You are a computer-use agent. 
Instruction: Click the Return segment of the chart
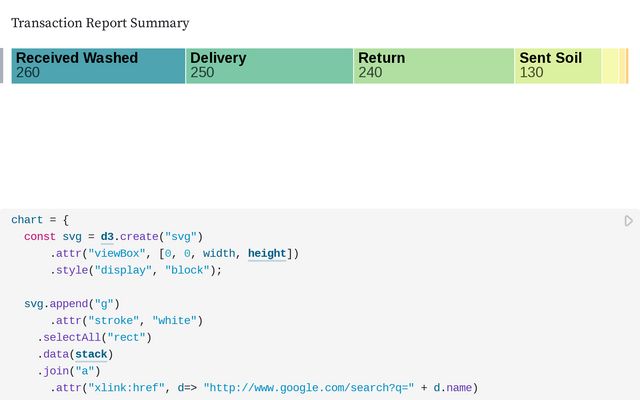coord(434,65)
